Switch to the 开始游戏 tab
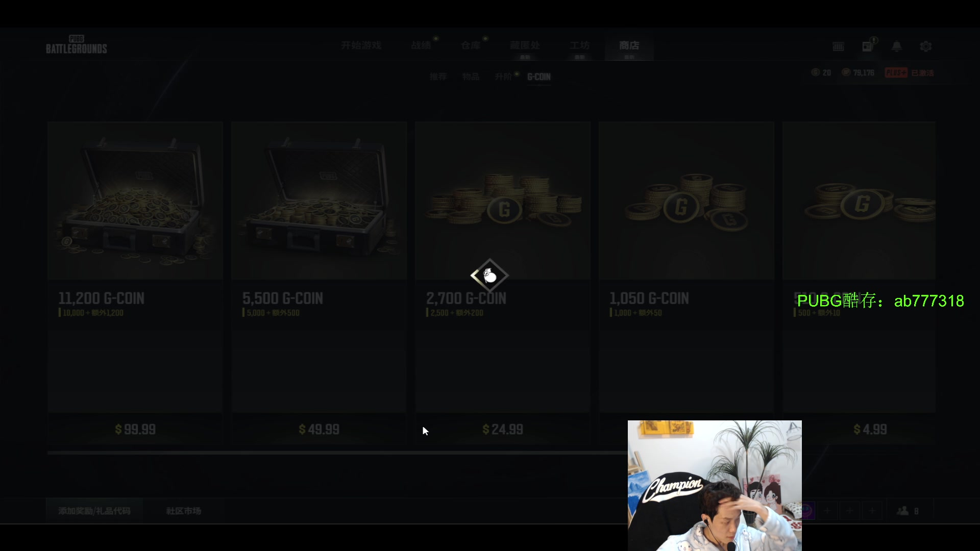Image resolution: width=980 pixels, height=551 pixels. point(361,45)
